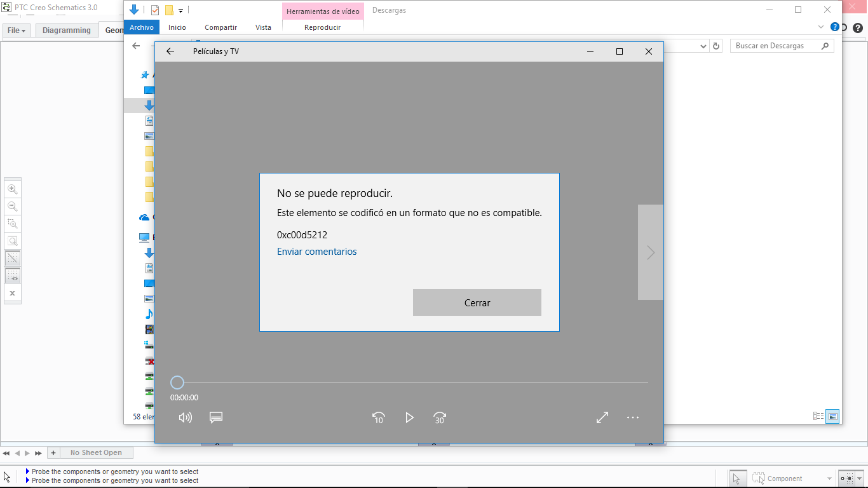The height and width of the screenshot is (488, 868).
Task: Click the No Sheet Open sheet tab
Action: point(97,453)
